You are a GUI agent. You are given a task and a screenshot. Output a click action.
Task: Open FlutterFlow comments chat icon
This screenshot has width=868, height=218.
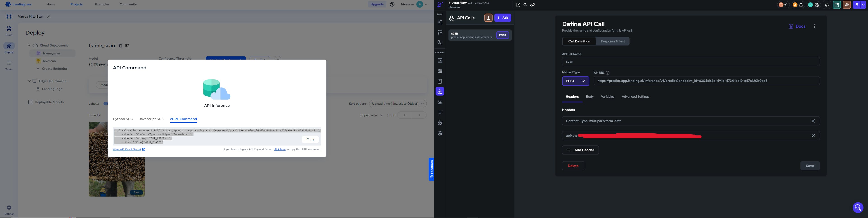[816, 5]
